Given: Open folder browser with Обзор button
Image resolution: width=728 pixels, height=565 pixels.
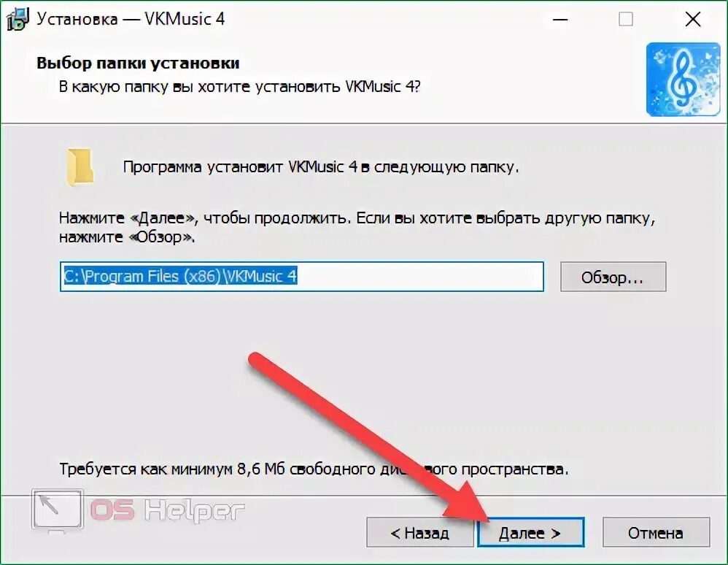Looking at the screenshot, I should (x=613, y=277).
